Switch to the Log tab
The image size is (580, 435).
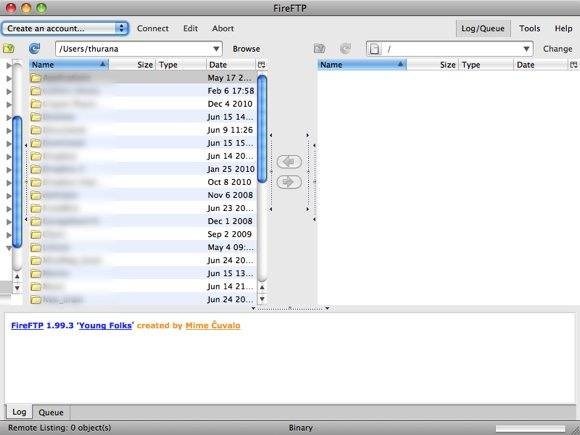(19, 412)
